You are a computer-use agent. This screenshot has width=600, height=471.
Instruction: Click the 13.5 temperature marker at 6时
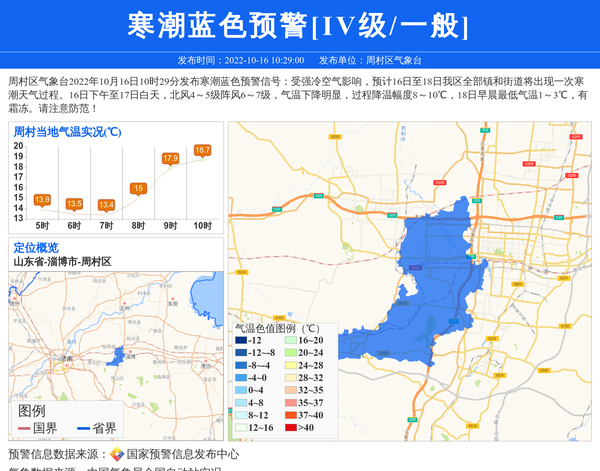pos(74,204)
